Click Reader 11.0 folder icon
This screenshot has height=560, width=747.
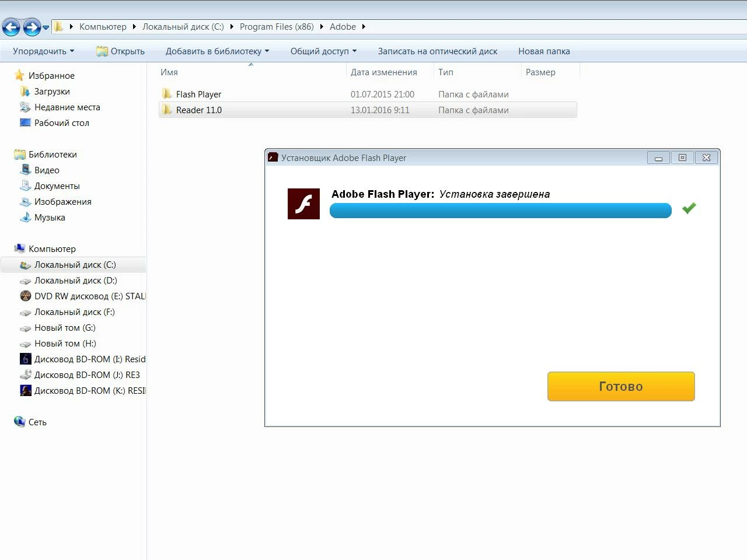(167, 110)
